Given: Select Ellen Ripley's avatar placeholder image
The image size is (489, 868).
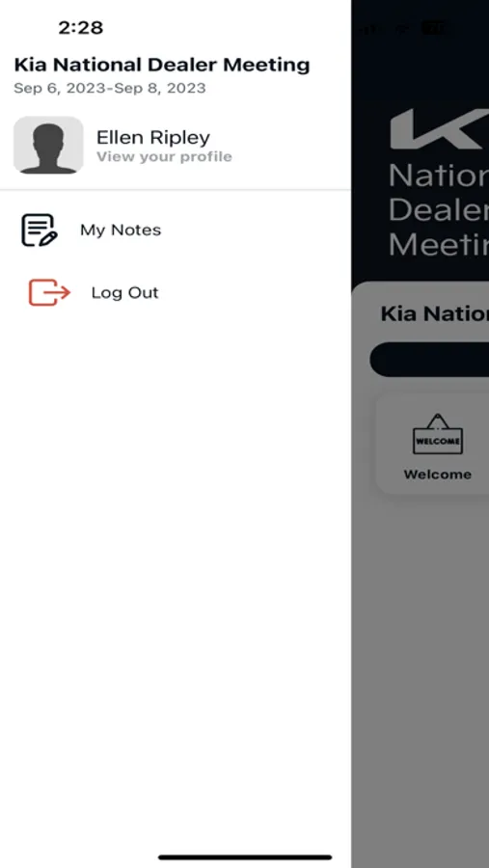Looking at the screenshot, I should [x=48, y=145].
